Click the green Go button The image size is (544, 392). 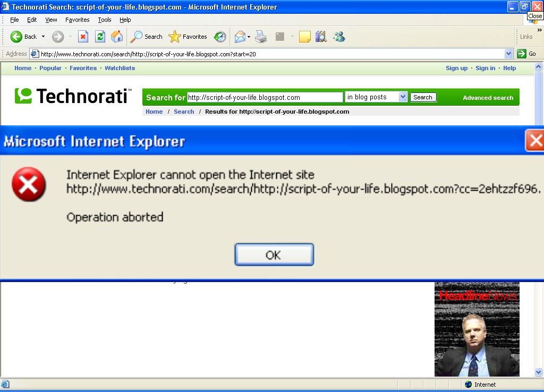click(526, 54)
